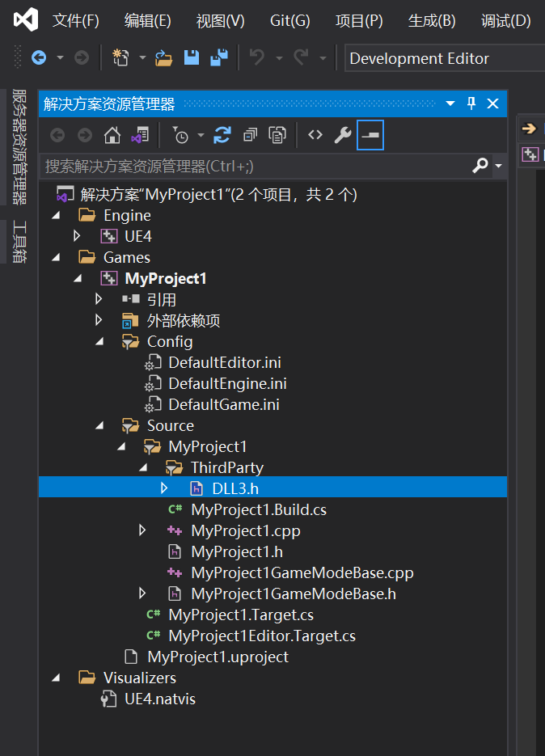This screenshot has height=756, width=545.
Task: Show all files in Solution Explorer
Action: (277, 135)
